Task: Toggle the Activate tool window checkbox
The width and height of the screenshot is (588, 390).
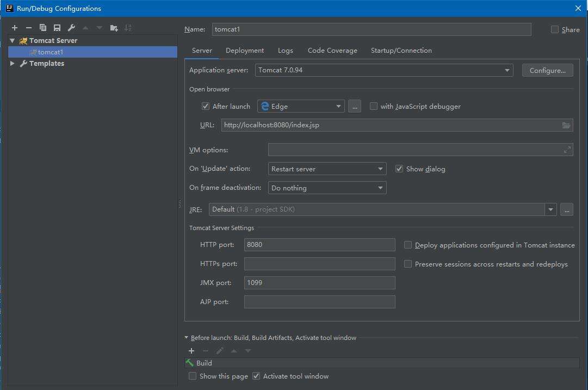Action: pyautogui.click(x=256, y=376)
